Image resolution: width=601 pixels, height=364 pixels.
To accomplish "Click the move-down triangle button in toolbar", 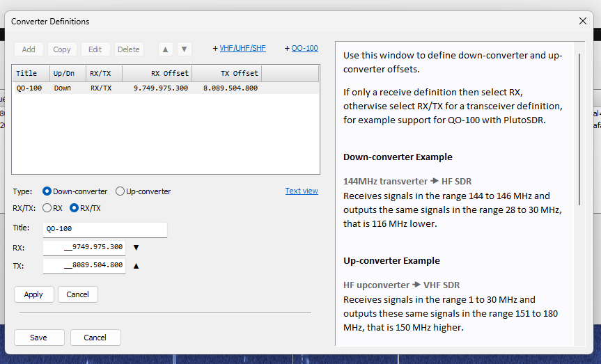I will coord(185,49).
